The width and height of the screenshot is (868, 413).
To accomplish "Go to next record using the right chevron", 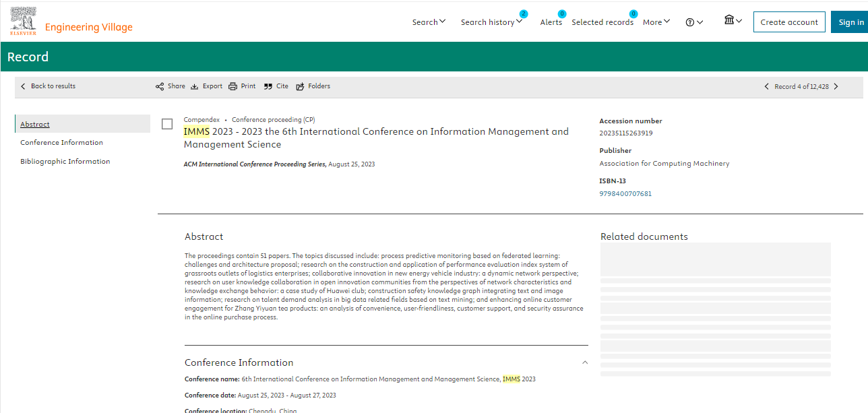I will point(836,86).
